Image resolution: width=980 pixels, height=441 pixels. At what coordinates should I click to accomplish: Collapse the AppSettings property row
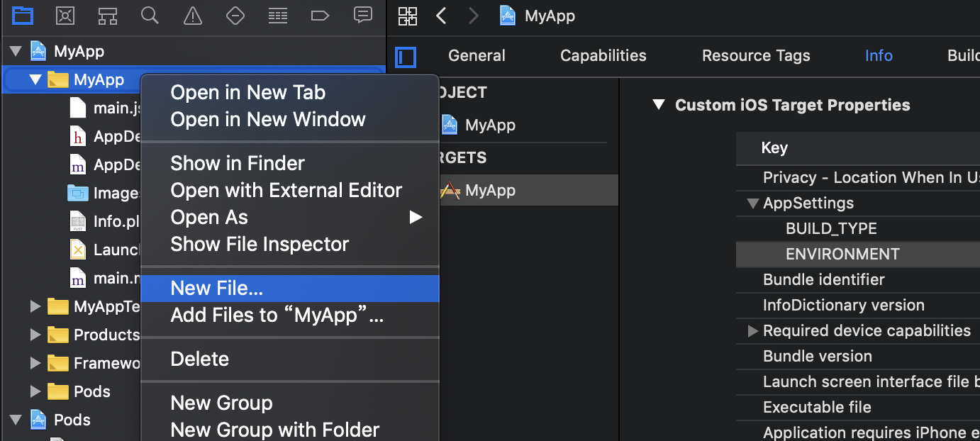pos(753,204)
